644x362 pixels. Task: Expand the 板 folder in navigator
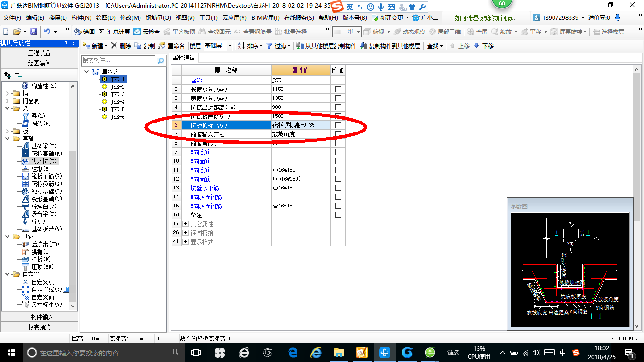7,131
